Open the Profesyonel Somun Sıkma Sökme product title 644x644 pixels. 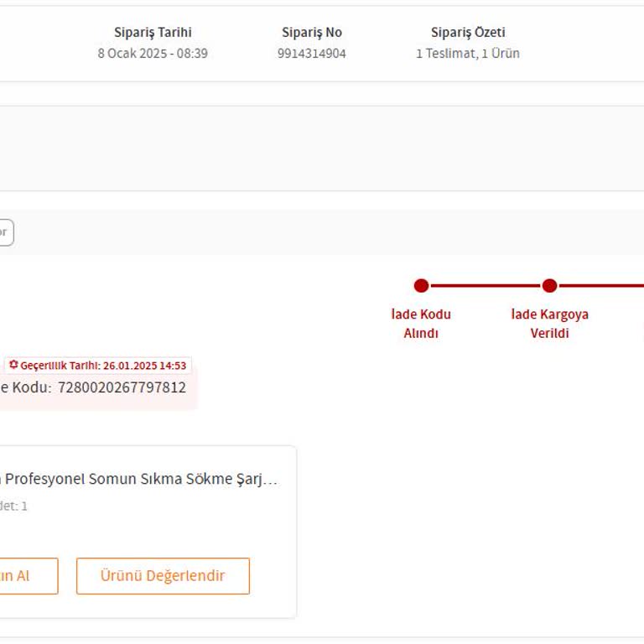(141, 480)
